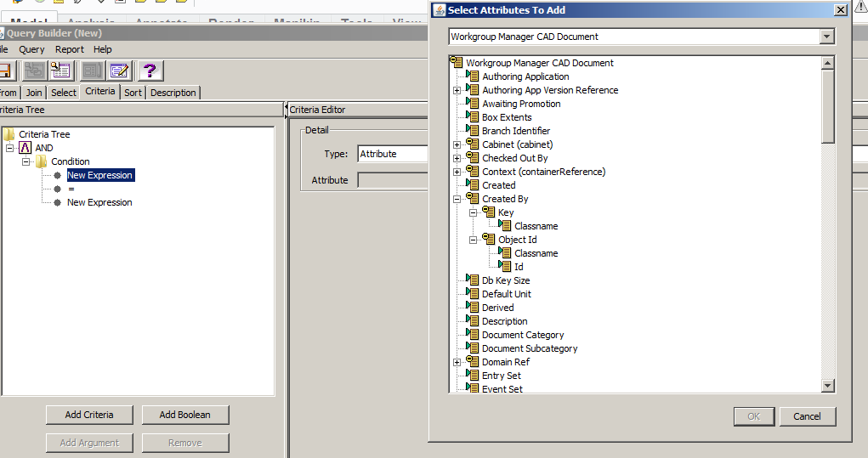Collapse the Object Id node
Viewport: 868px width, 458px height.
[473, 240]
